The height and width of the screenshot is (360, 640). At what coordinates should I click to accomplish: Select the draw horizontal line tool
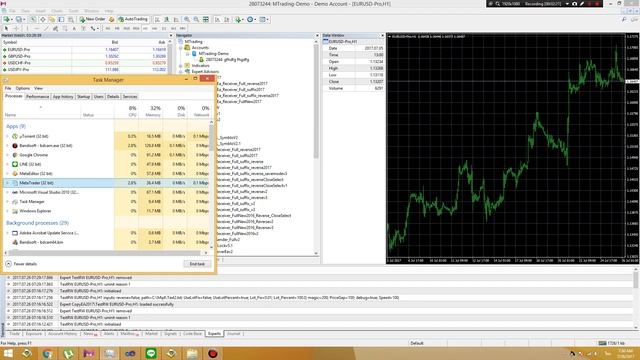(x=37, y=29)
